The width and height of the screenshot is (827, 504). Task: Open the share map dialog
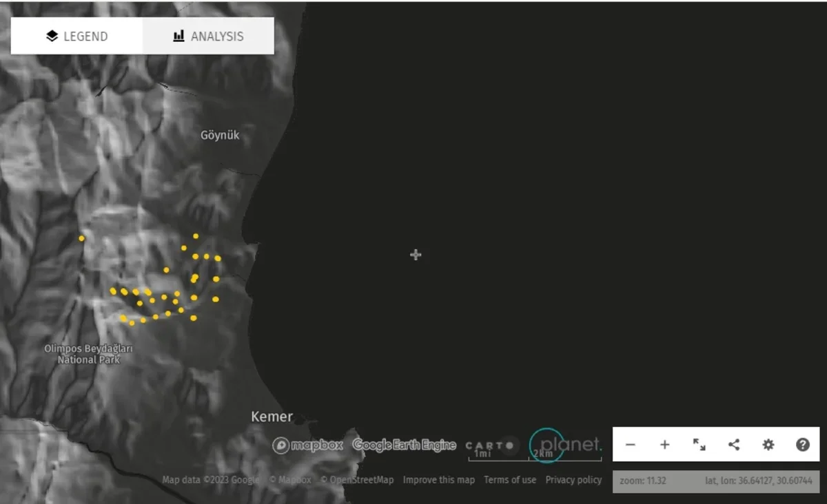click(734, 445)
